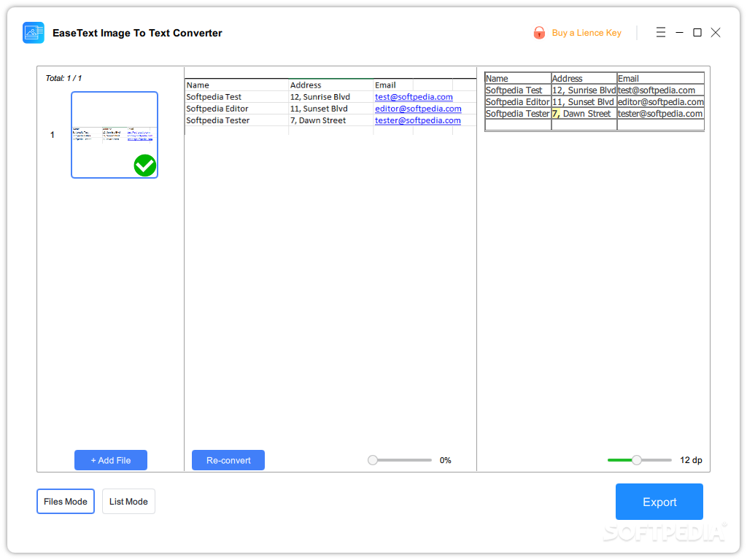Click the 'Total: 1 / 1' file counter
This screenshot has height=560, width=747.
pyautogui.click(x=63, y=78)
